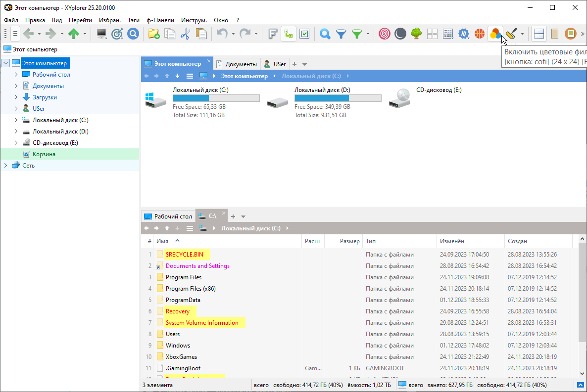Open the paint roller dropdown arrow
The height and width of the screenshot is (392, 587).
click(x=522, y=34)
